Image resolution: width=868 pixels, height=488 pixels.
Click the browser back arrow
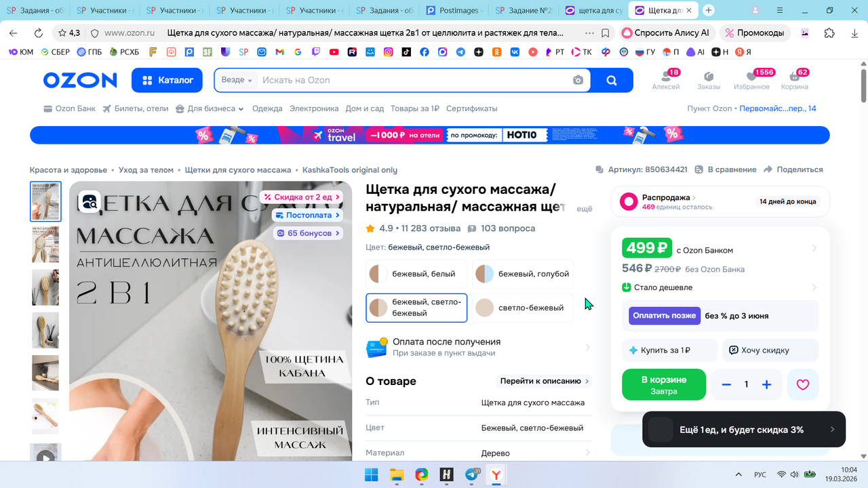(14, 33)
